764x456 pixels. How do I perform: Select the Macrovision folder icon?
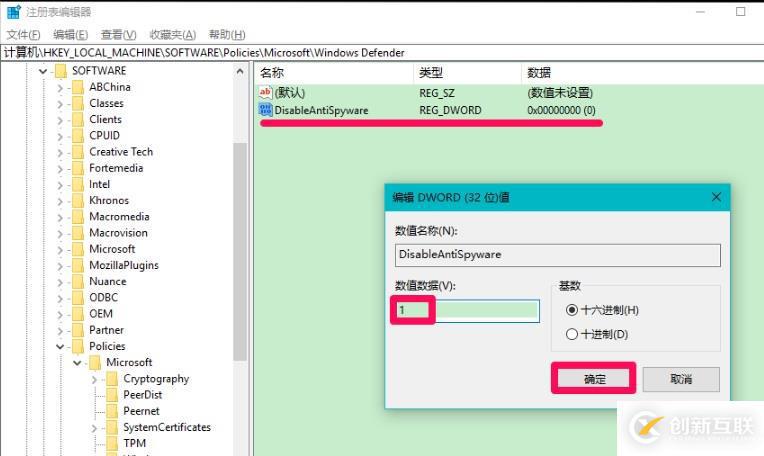tap(77, 233)
